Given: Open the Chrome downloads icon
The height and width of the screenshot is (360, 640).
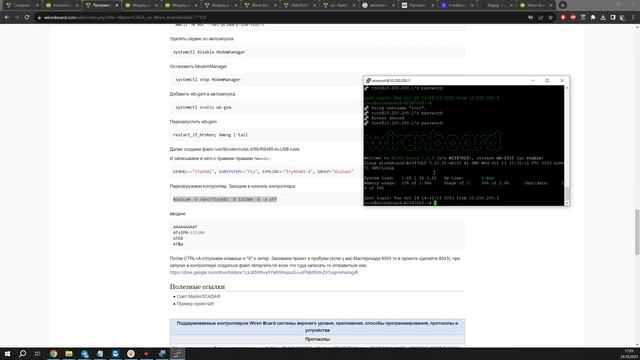Looking at the screenshot, I should point(603,18).
